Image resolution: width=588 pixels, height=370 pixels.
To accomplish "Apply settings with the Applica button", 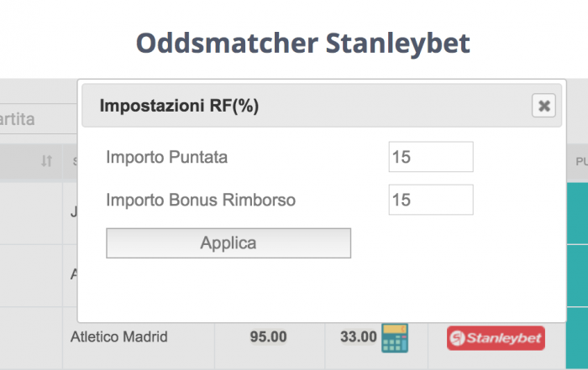I will (228, 243).
